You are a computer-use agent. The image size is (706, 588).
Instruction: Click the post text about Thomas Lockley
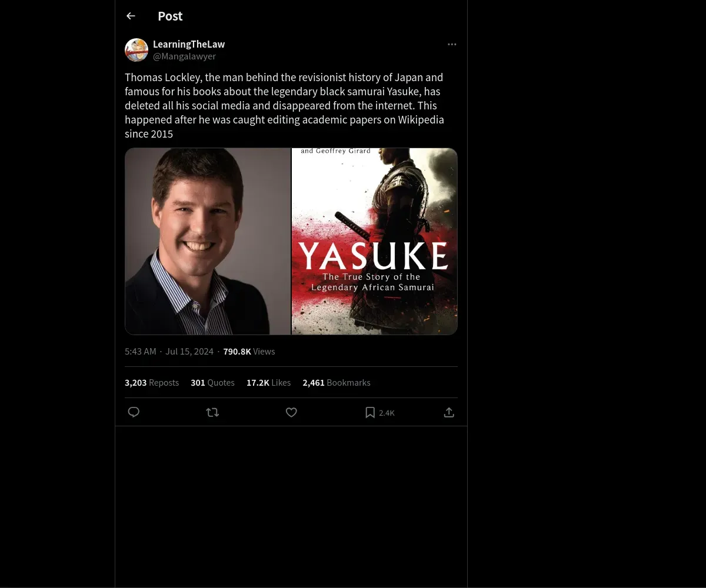point(285,105)
